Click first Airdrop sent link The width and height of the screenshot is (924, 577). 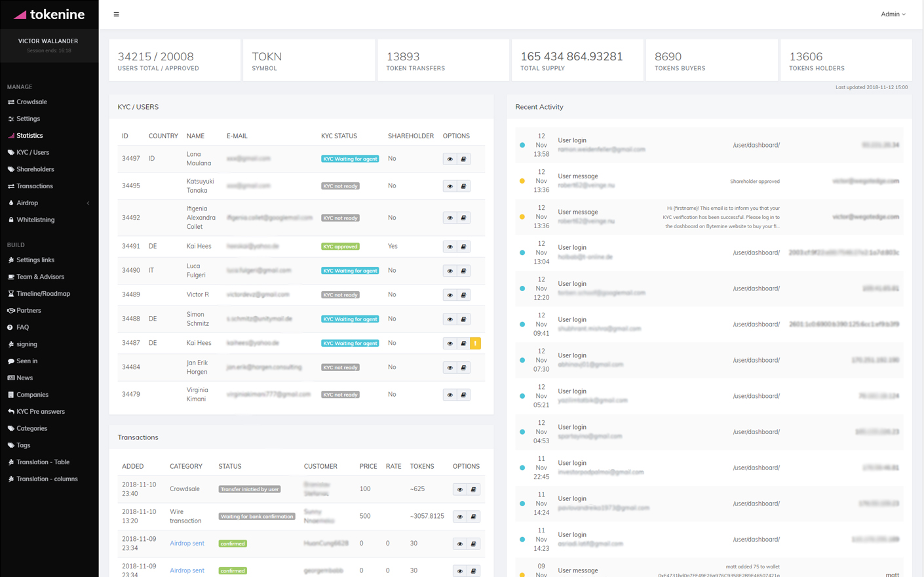[x=187, y=544]
